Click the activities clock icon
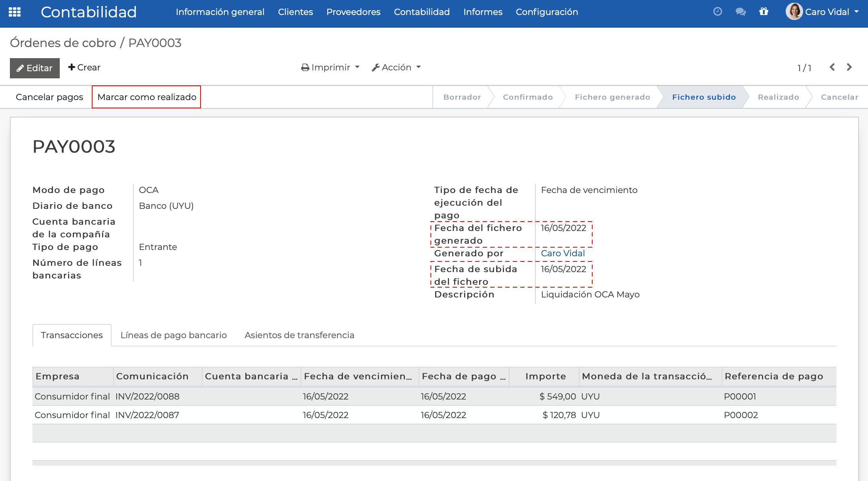 (x=717, y=11)
